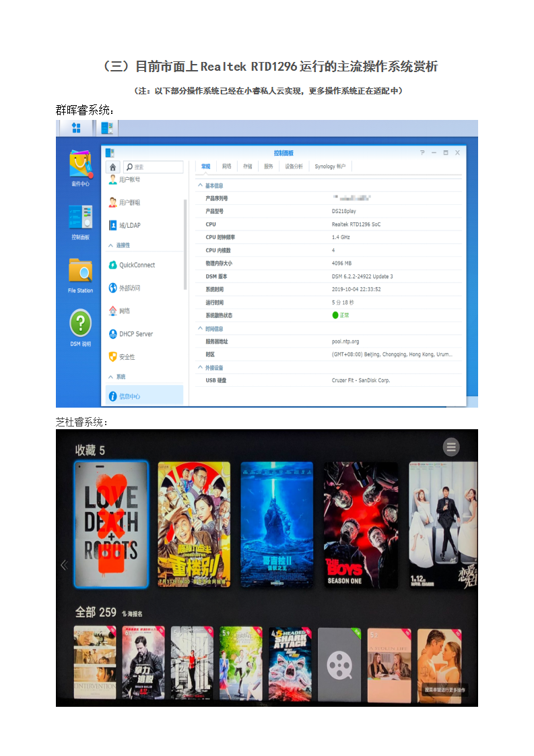Open the DSM main menu grid icon
The image size is (534, 756).
(x=76, y=128)
